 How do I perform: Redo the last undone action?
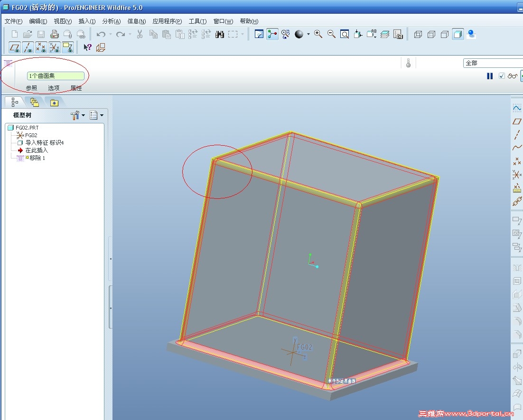click(x=121, y=34)
